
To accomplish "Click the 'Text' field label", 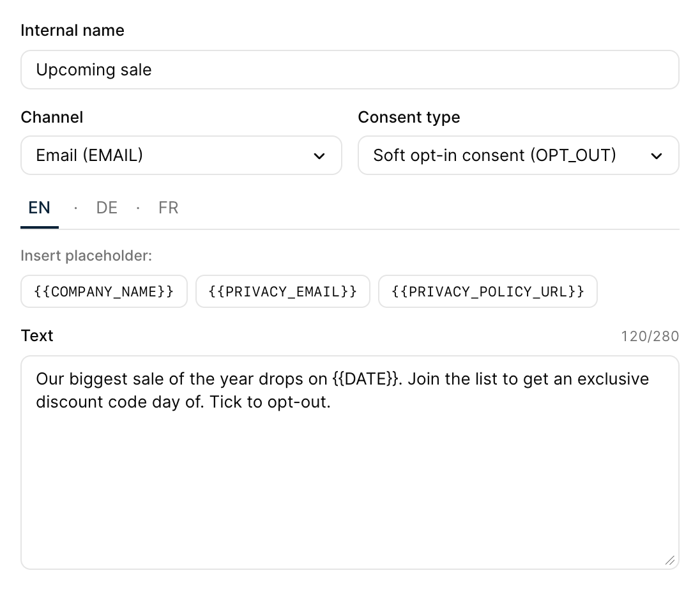I will 37,336.
